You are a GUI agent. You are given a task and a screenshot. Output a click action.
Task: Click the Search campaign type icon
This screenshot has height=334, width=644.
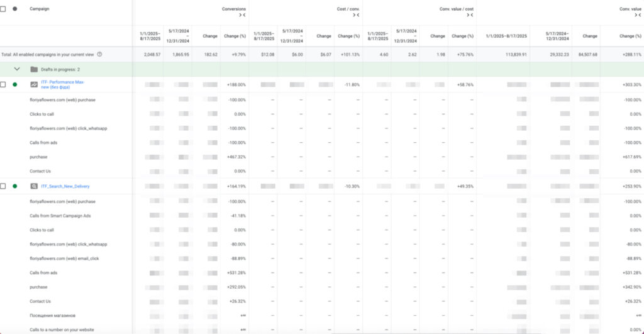(34, 186)
